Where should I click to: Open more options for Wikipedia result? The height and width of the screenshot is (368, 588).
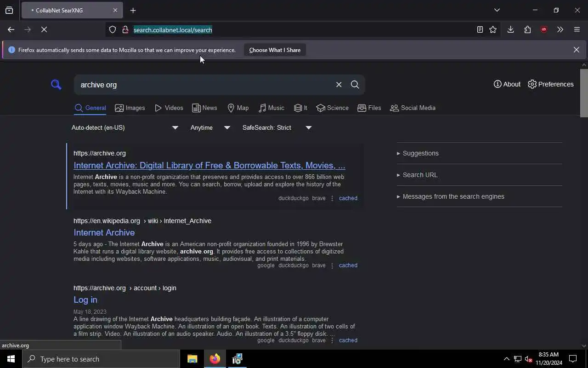[332, 265]
